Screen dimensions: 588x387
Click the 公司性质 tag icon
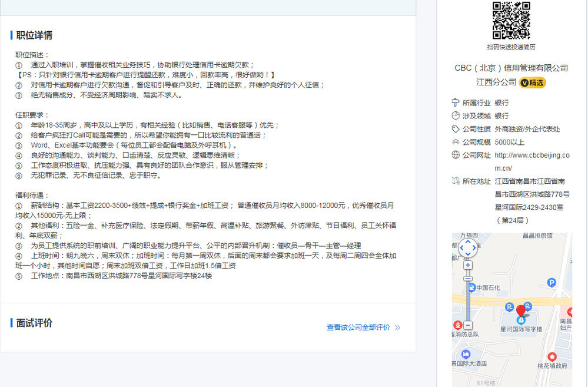(455, 129)
